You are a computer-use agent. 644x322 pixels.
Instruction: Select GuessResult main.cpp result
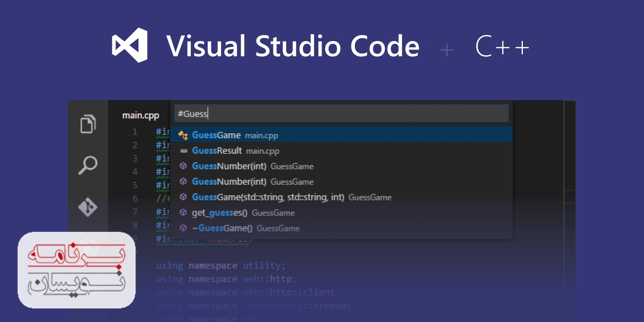click(341, 151)
